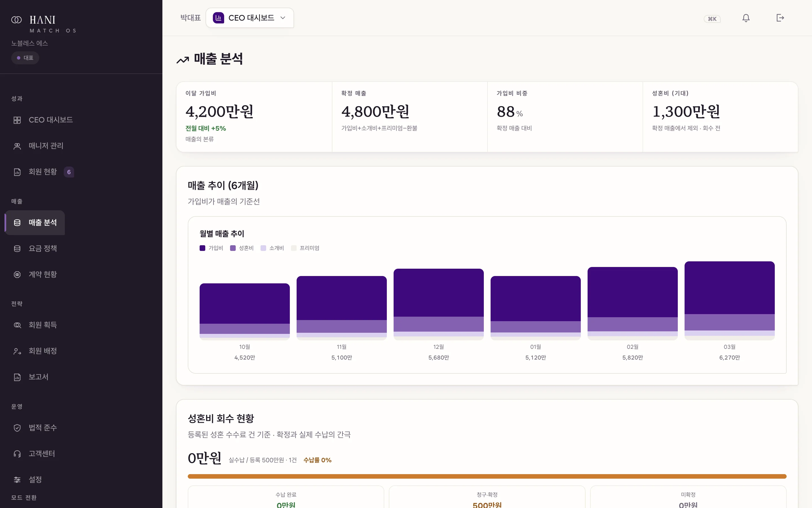Image resolution: width=812 pixels, height=508 pixels.
Task: Click the orange 수납률 progress bar
Action: coord(487,476)
